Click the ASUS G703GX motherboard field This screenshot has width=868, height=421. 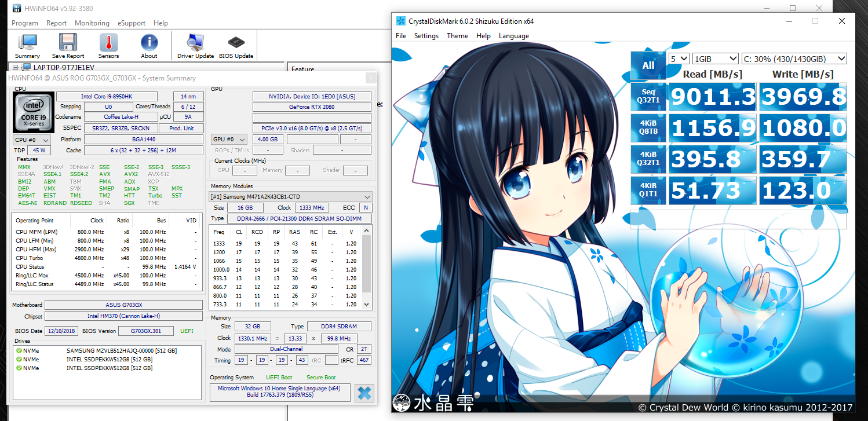click(x=124, y=305)
